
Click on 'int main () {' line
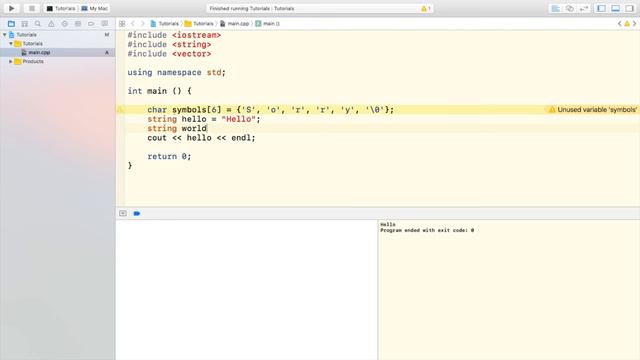(x=159, y=91)
